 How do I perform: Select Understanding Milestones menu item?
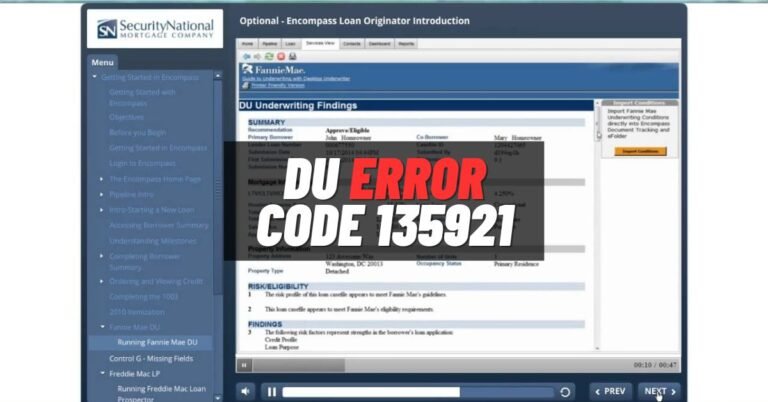pos(153,241)
